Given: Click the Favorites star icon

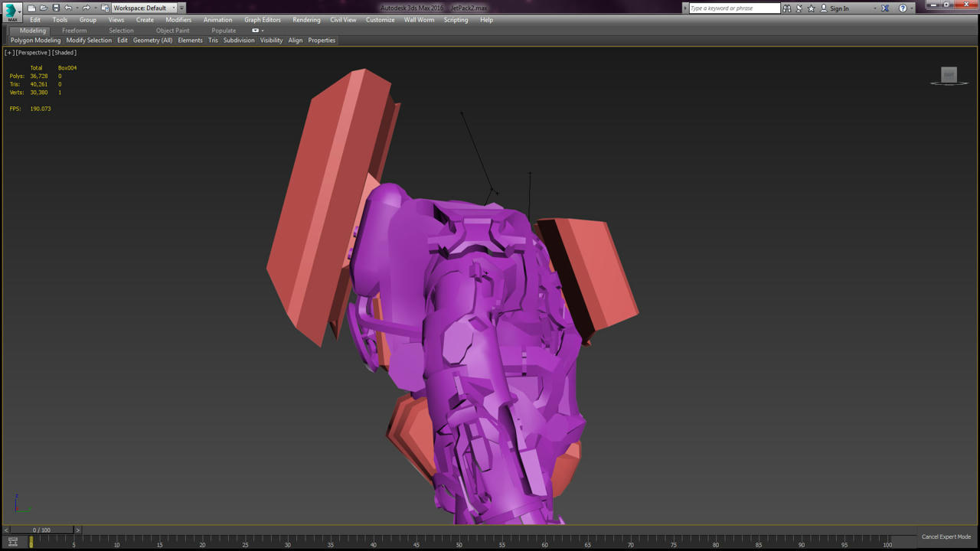Looking at the screenshot, I should point(812,8).
